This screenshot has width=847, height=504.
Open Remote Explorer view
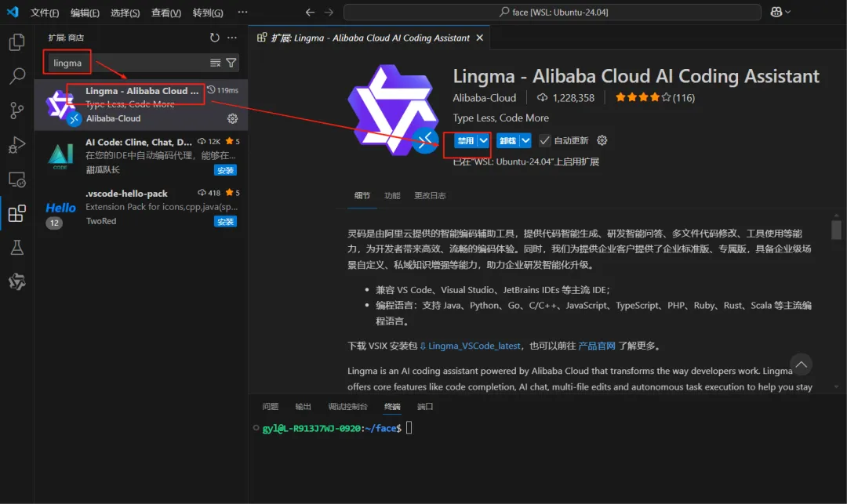tap(16, 179)
